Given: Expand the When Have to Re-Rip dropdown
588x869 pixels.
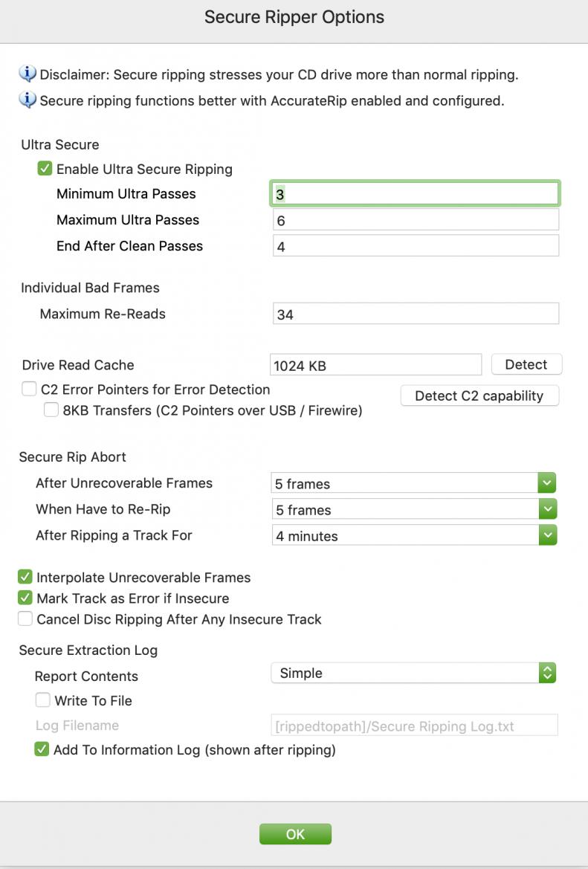Looking at the screenshot, I should pyautogui.click(x=413, y=509).
